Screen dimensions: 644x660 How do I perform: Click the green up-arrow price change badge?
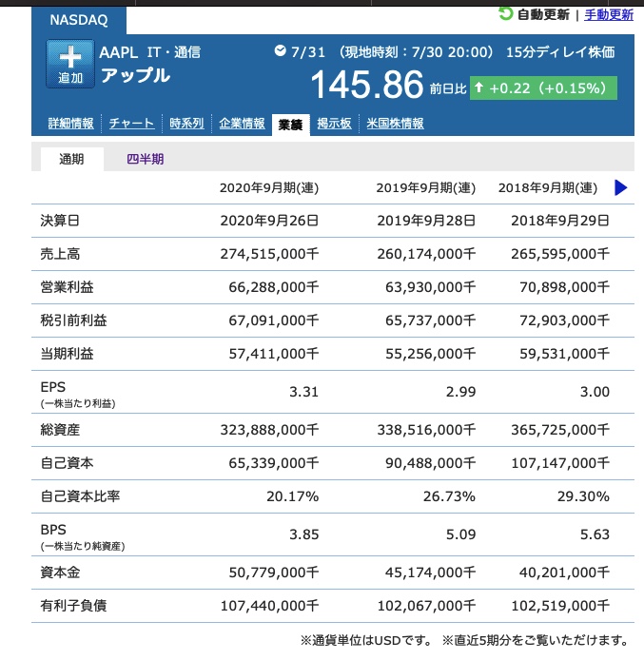click(x=543, y=88)
